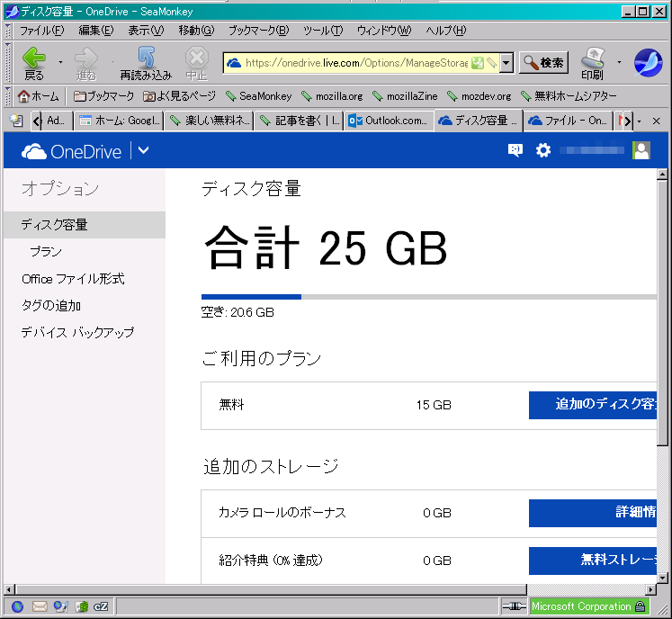
Task: Open the File (ファイル) menu
Action: (x=41, y=31)
